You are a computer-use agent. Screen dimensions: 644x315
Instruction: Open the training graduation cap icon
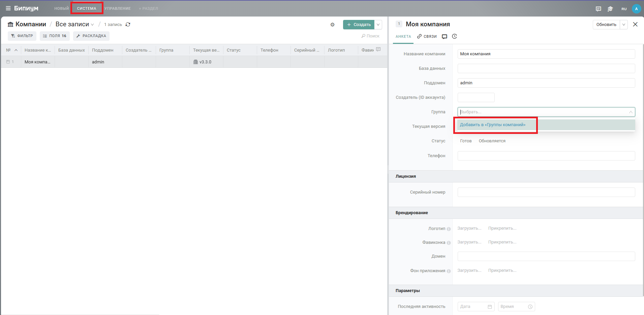(610, 9)
